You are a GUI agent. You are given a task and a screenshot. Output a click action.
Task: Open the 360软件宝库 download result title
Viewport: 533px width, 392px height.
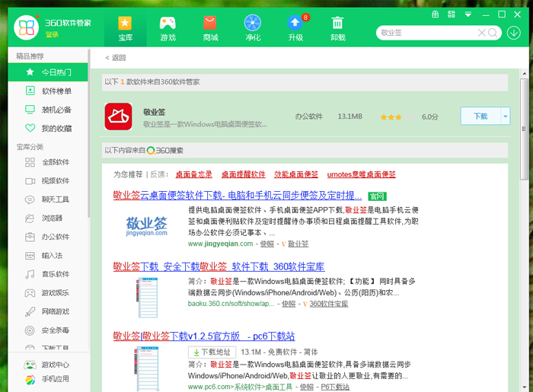pyautogui.click(x=219, y=266)
